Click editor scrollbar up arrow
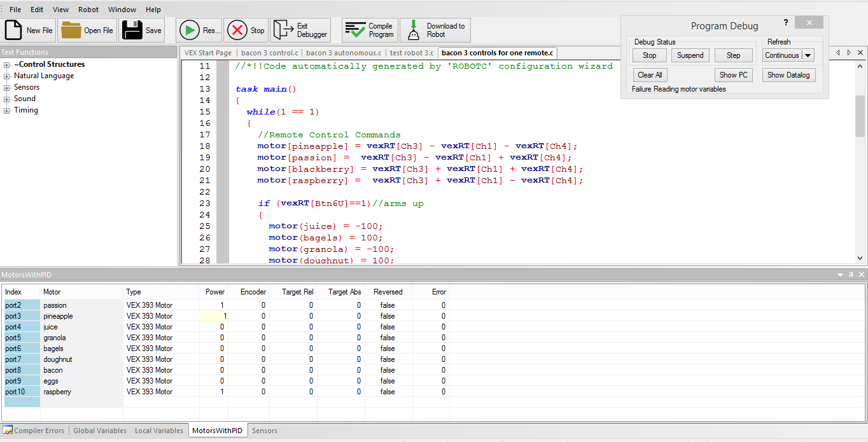 [x=860, y=66]
